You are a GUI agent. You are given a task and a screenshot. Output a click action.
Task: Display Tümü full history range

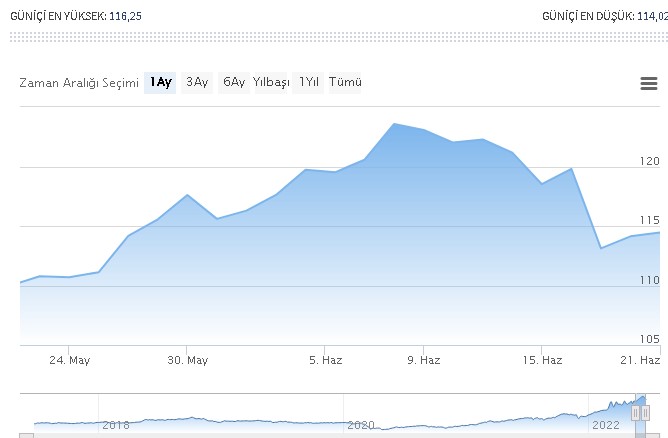click(345, 83)
